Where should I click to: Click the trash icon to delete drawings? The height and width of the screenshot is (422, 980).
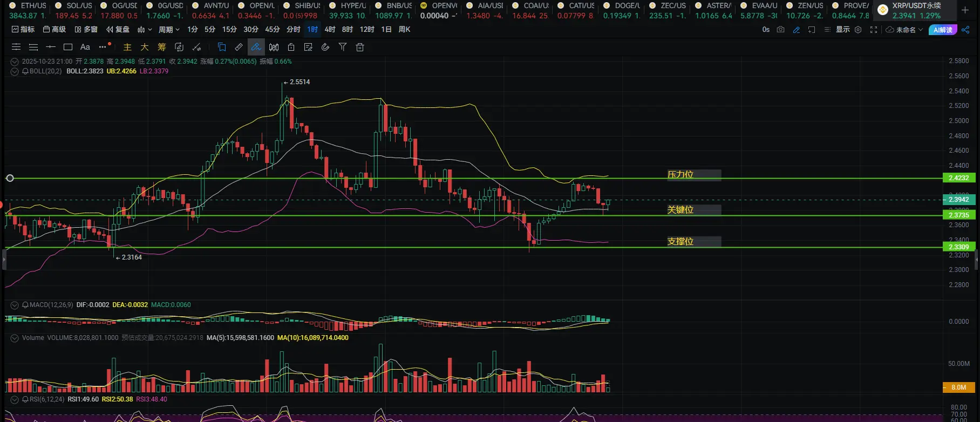tap(360, 47)
